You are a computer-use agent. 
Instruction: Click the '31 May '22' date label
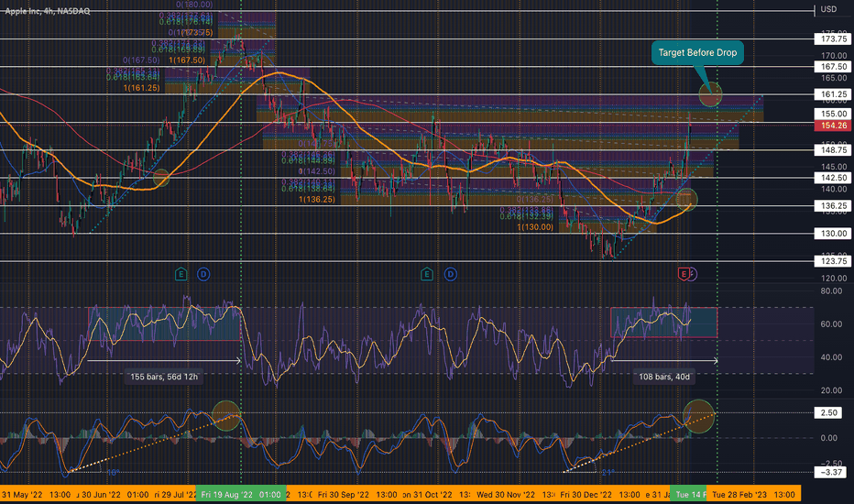pyautogui.click(x=22, y=495)
